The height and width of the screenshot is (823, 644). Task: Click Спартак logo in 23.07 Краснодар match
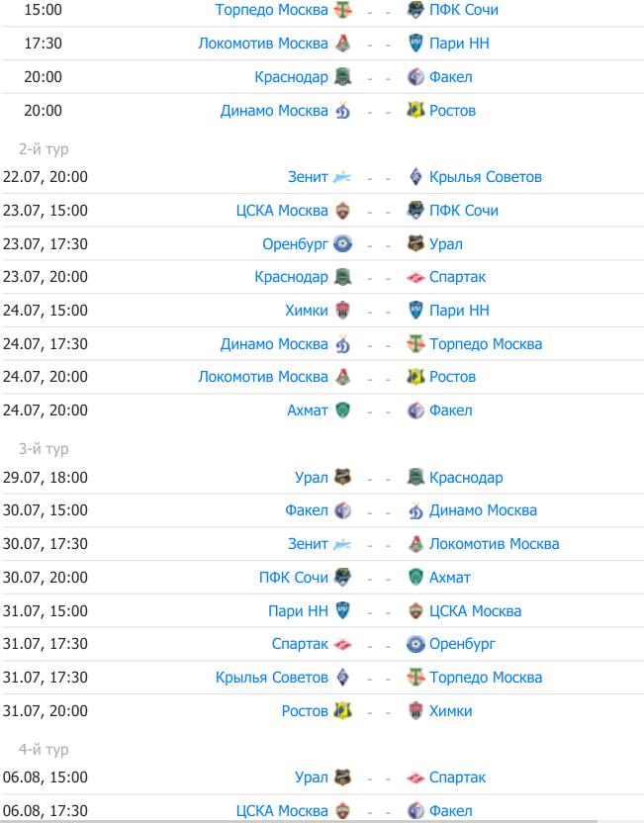pos(416,277)
